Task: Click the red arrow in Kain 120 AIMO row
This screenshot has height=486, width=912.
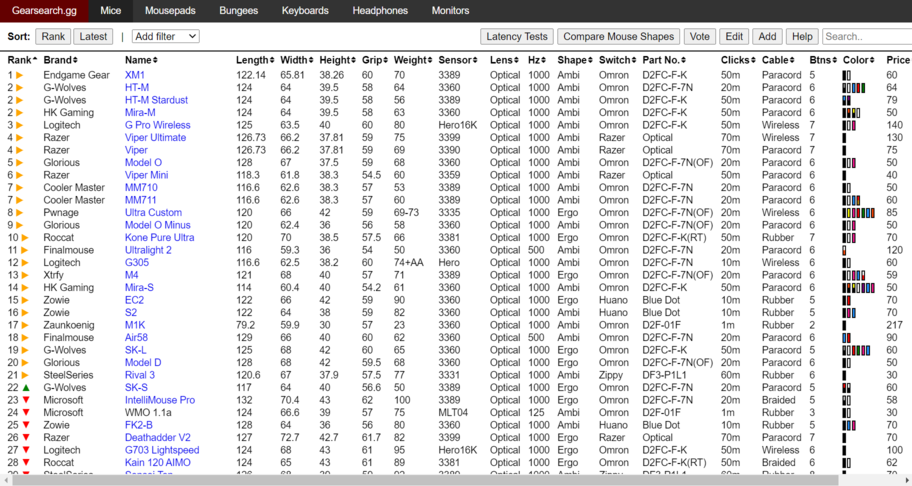Action: pyautogui.click(x=26, y=463)
